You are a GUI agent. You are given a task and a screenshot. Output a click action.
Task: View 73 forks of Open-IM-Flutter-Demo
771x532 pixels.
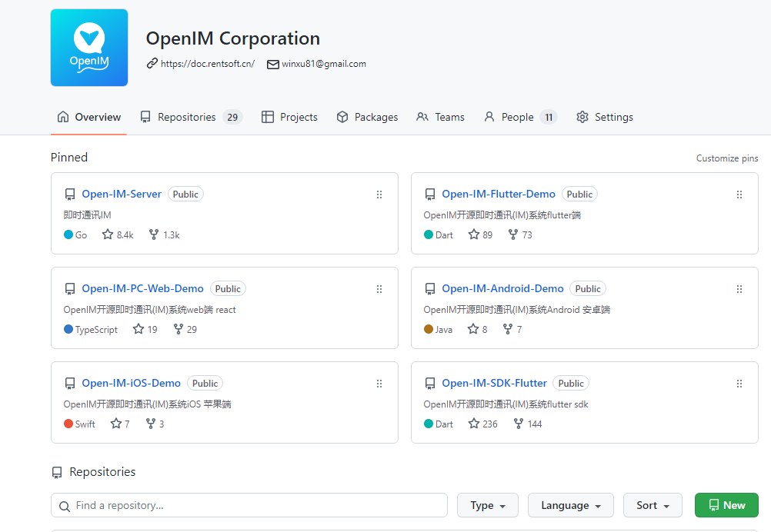pos(520,234)
